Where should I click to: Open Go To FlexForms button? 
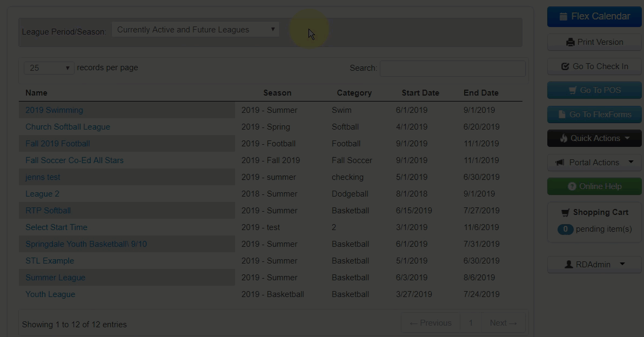click(x=594, y=114)
